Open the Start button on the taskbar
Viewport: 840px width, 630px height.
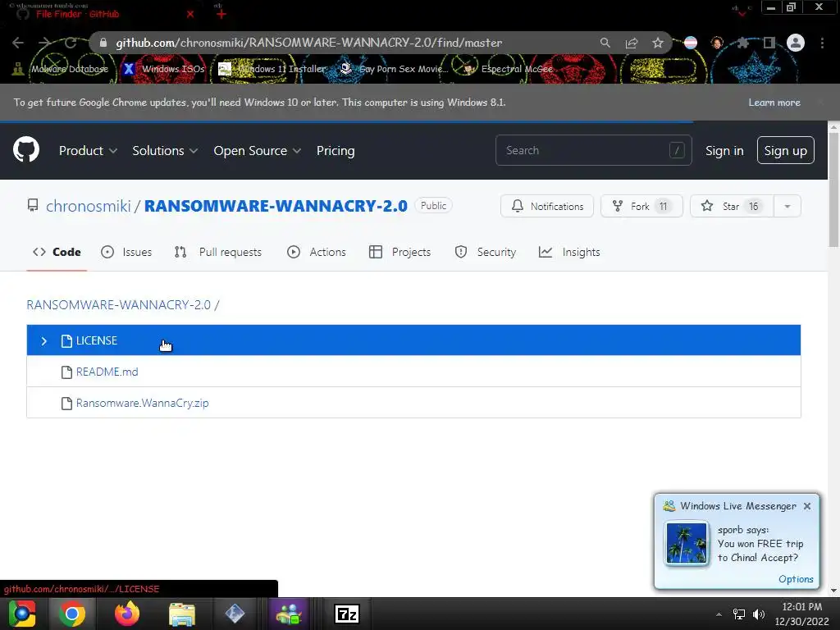pos(22,614)
